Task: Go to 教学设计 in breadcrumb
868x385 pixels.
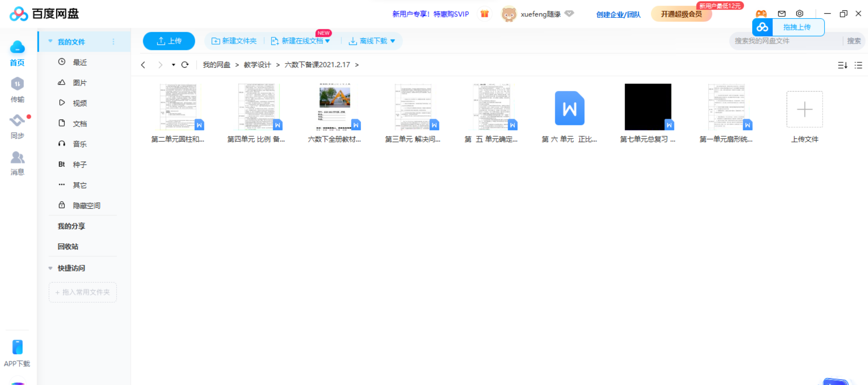Action: click(257, 65)
